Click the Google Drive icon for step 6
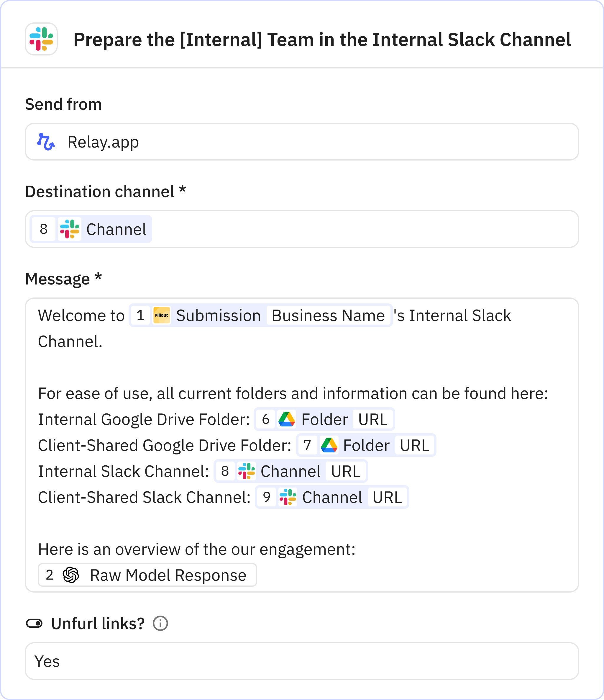 pos(287,419)
